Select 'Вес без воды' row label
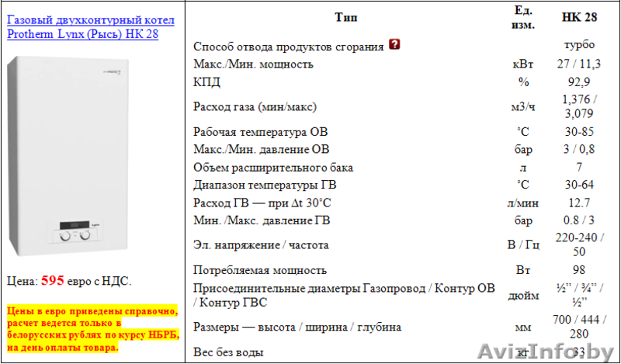The image size is (621, 364). tap(228, 352)
